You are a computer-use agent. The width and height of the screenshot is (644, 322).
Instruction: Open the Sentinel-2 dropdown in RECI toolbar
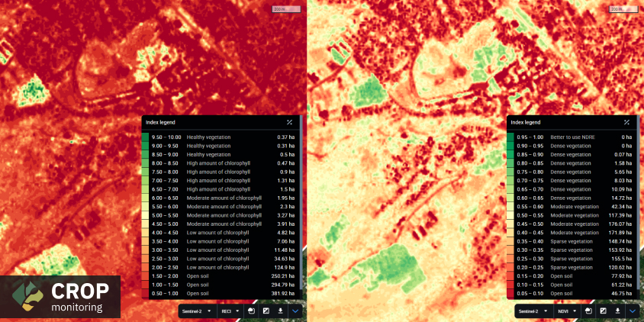[198, 311]
